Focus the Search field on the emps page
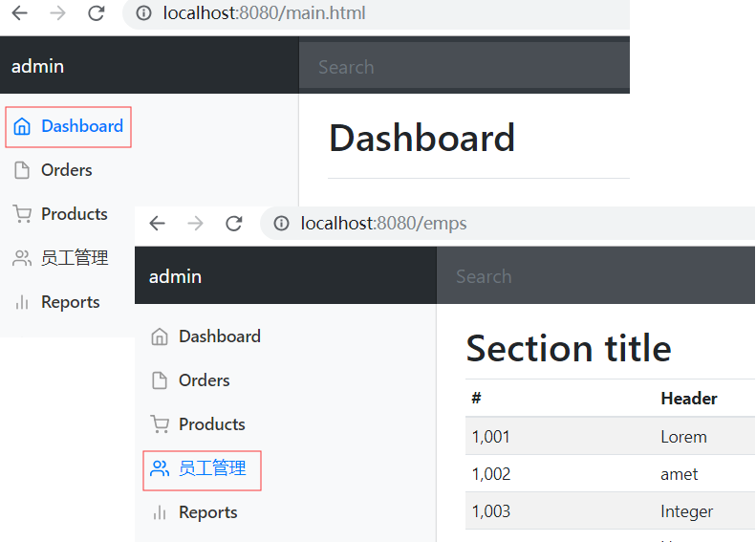Screen dimensions: 756x542 pos(596,277)
